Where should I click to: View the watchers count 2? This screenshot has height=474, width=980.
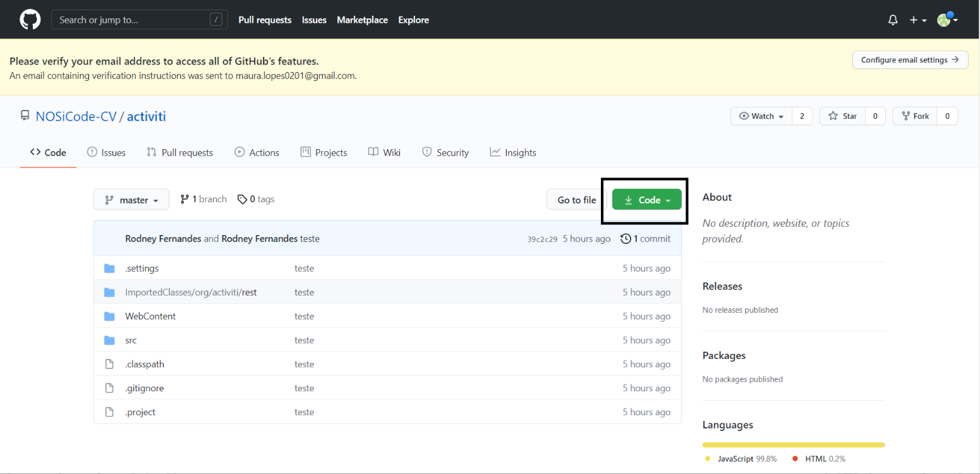pos(802,116)
